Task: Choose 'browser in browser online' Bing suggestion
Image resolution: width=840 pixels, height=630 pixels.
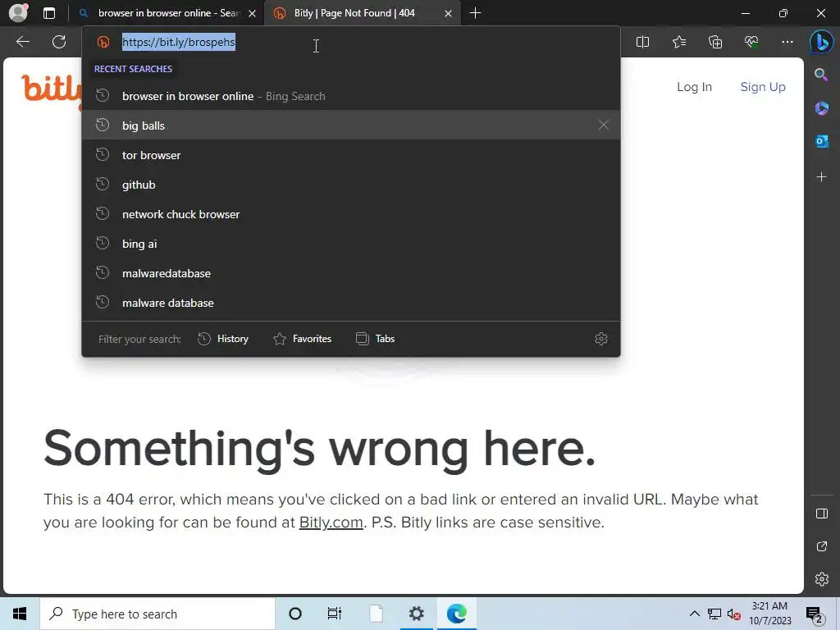Action: (351, 96)
